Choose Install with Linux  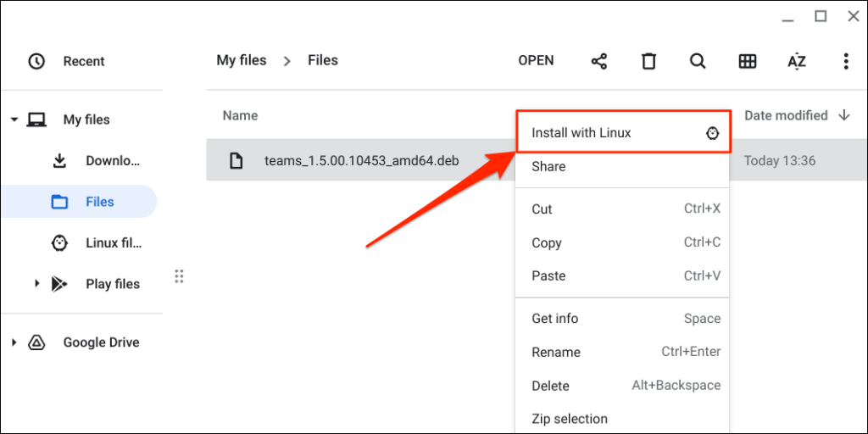(x=581, y=133)
